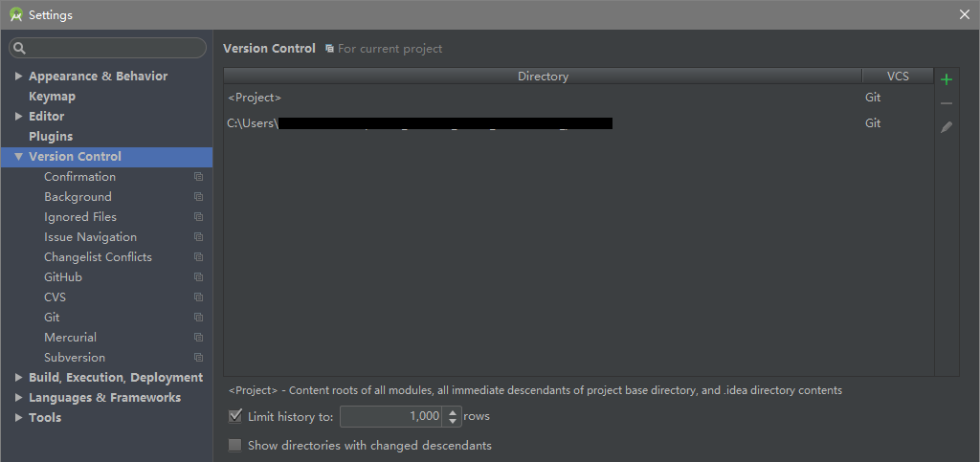Collapse the Version Control section
980x462 pixels.
[x=18, y=157]
